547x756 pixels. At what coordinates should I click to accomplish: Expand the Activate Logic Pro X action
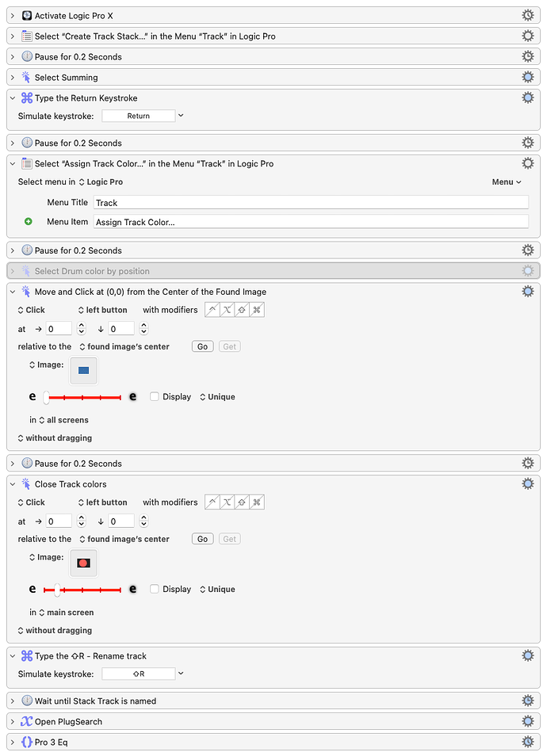pos(13,15)
